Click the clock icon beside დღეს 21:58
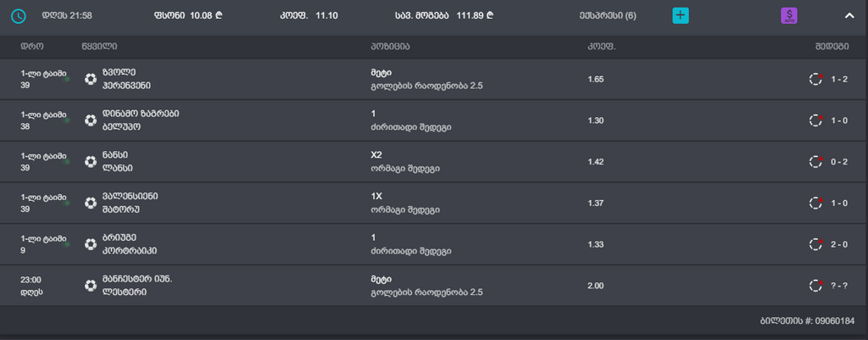Screen dimensions: 868x340 coord(19,16)
